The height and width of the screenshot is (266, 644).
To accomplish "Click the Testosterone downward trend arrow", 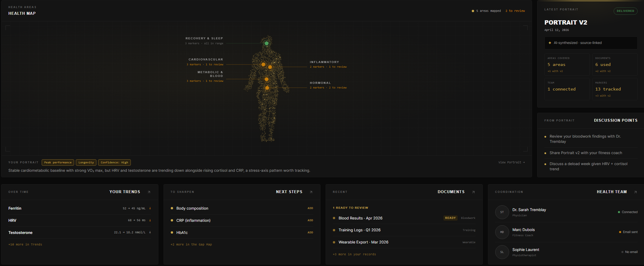I will (x=150, y=232).
